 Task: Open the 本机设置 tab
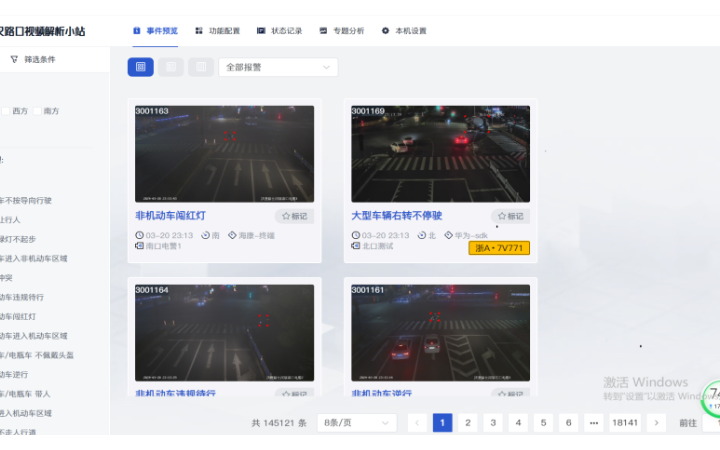pos(404,31)
